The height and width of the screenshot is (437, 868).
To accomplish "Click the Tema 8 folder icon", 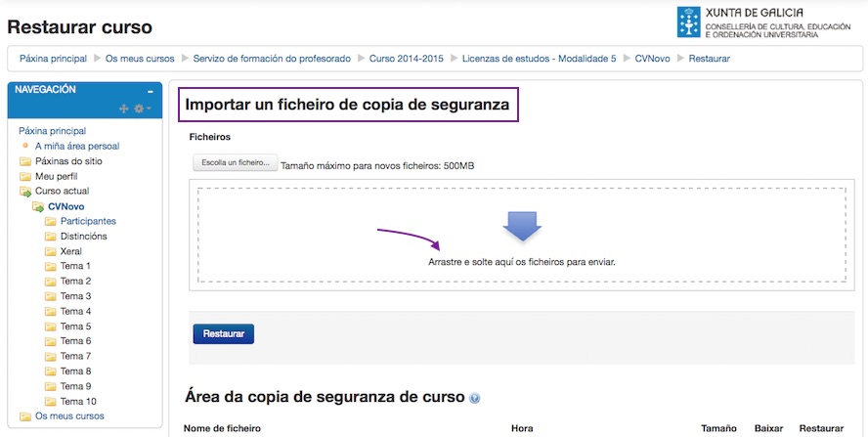I will click(51, 371).
